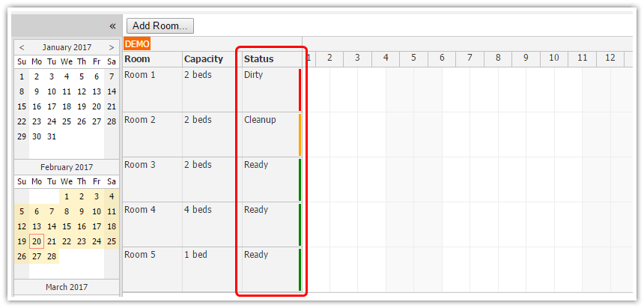The image size is (644, 308).
Task: Click the March 2017 month title
Action: [67, 287]
